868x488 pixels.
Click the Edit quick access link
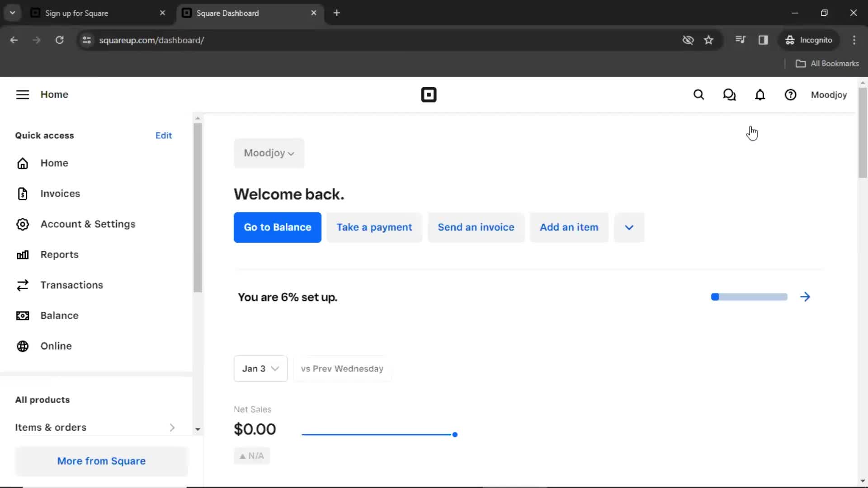[164, 135]
